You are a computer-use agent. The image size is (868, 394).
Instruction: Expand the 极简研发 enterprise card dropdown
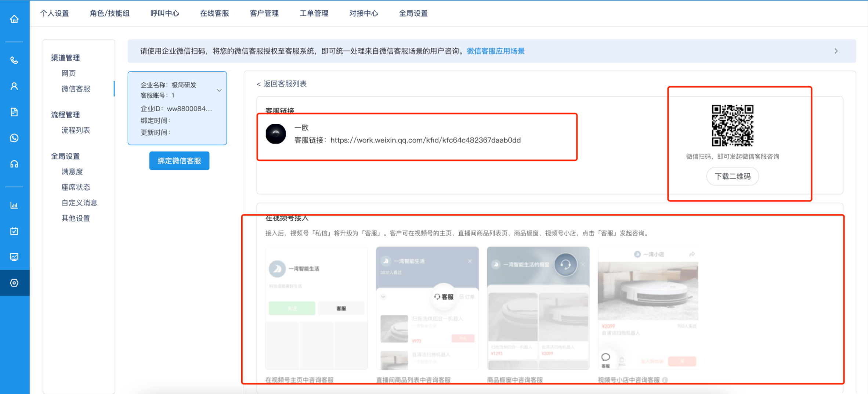pos(219,90)
